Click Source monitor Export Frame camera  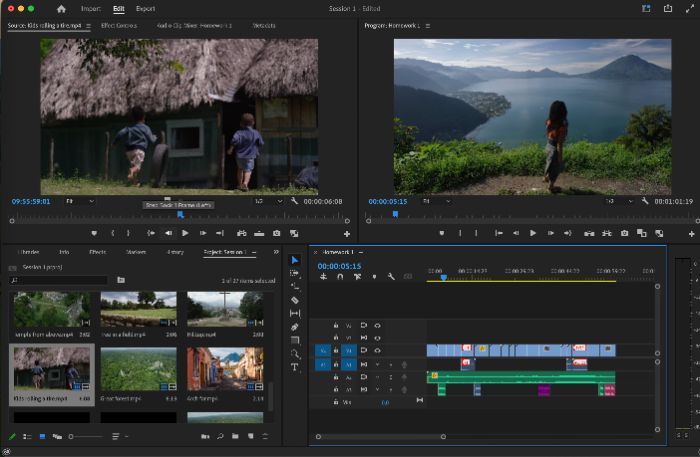276,233
